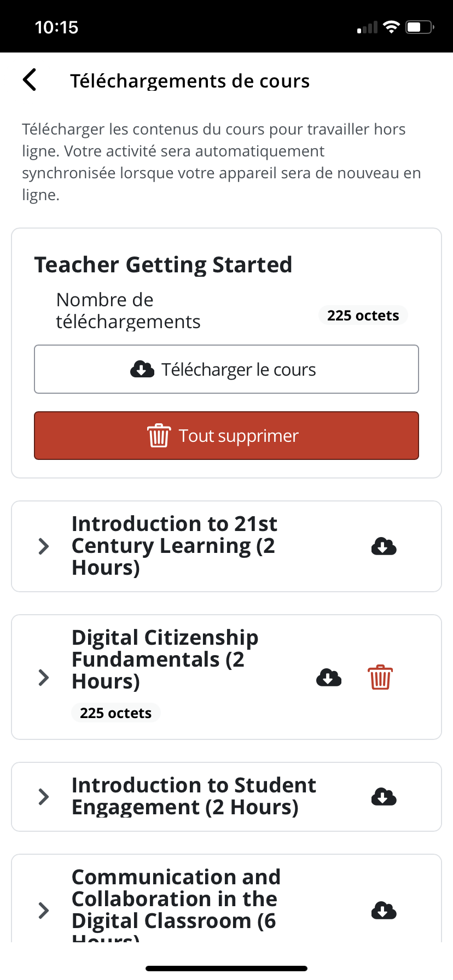Tap the Teacher Getting Started course heading
This screenshot has width=453, height=980.
pyautogui.click(x=163, y=265)
